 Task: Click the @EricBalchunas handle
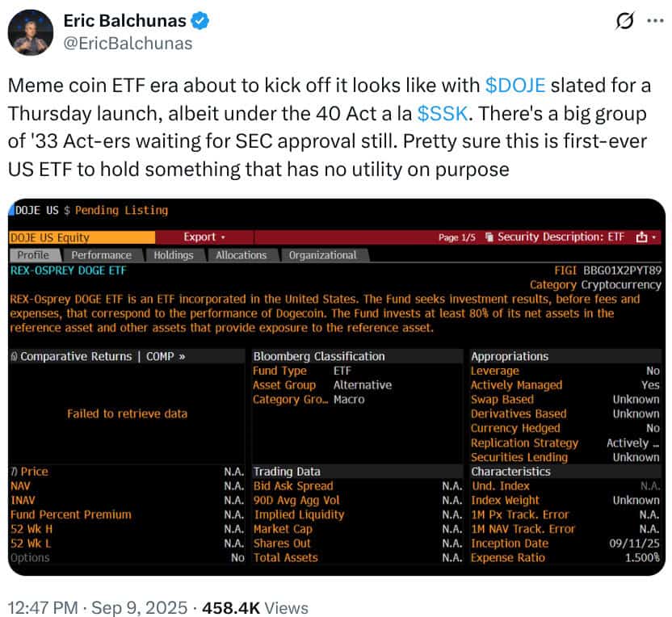128,44
